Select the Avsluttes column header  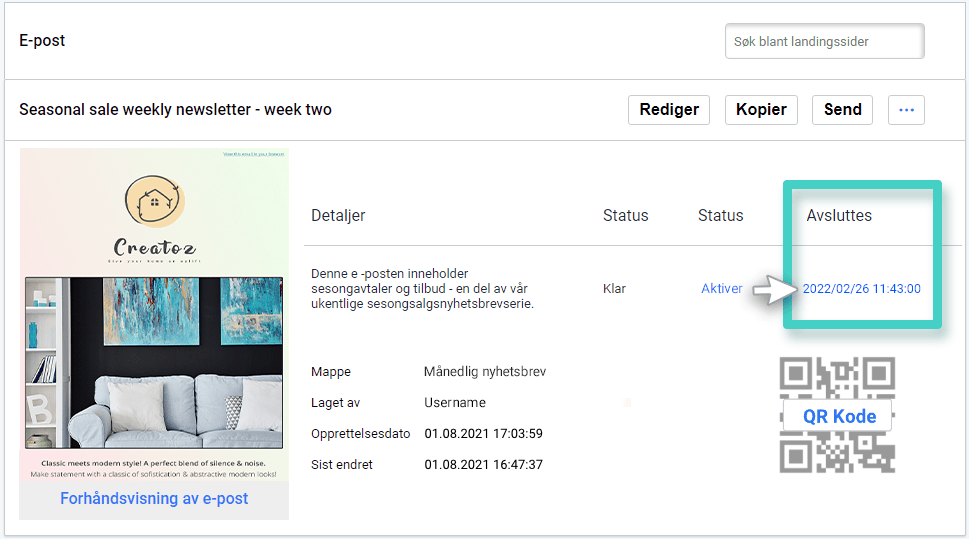pos(839,215)
